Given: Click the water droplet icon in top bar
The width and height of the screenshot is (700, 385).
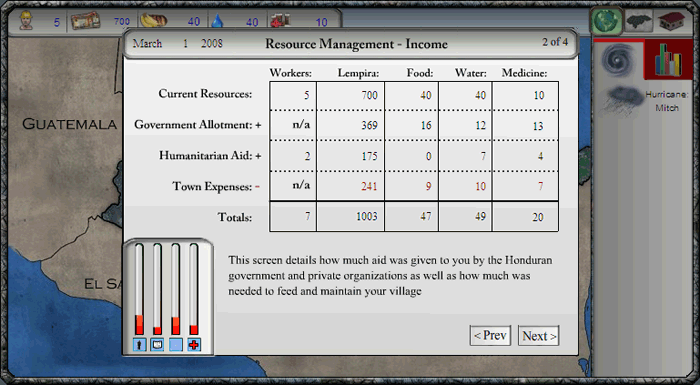Looking at the screenshot, I should (217, 21).
